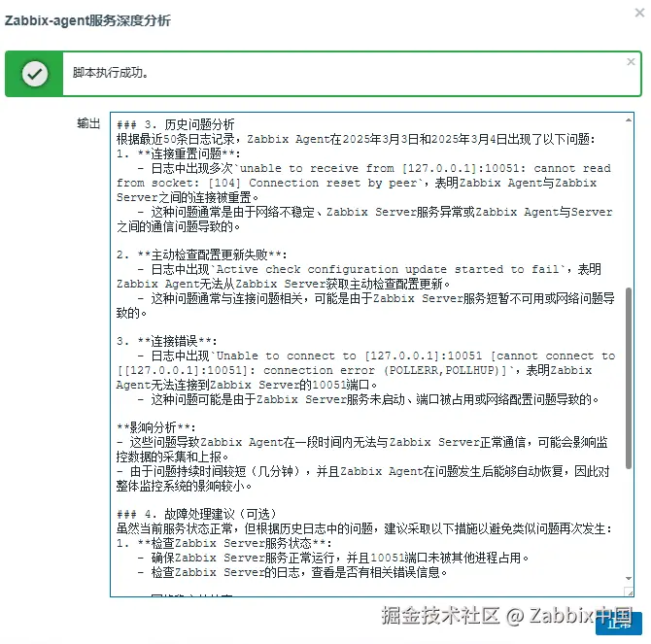Viewport: 651px width, 644px height.
Task: Click the output textarea scroll down arrow
Action: point(629,579)
